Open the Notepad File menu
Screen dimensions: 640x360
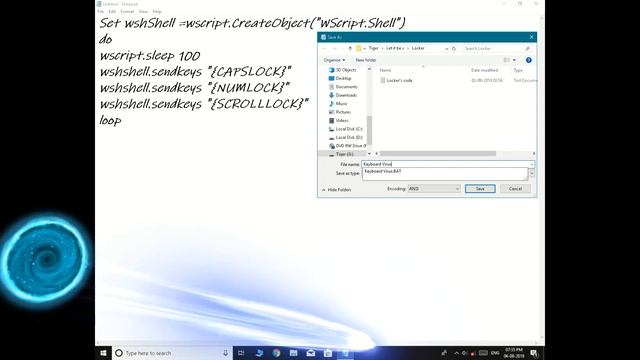(x=100, y=11)
